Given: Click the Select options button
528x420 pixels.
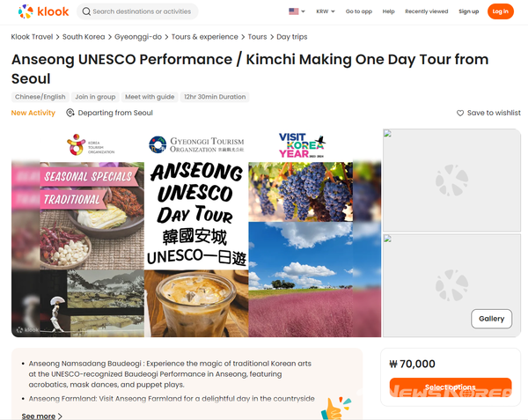Looking at the screenshot, I should (x=451, y=387).
